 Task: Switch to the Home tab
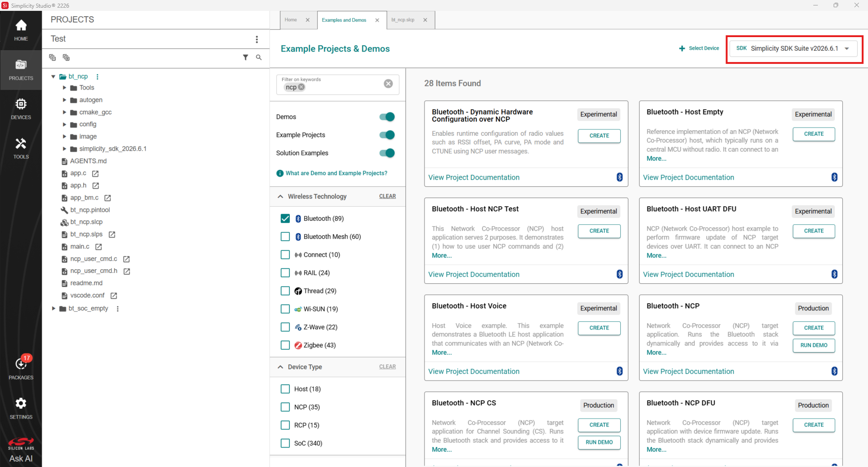291,20
